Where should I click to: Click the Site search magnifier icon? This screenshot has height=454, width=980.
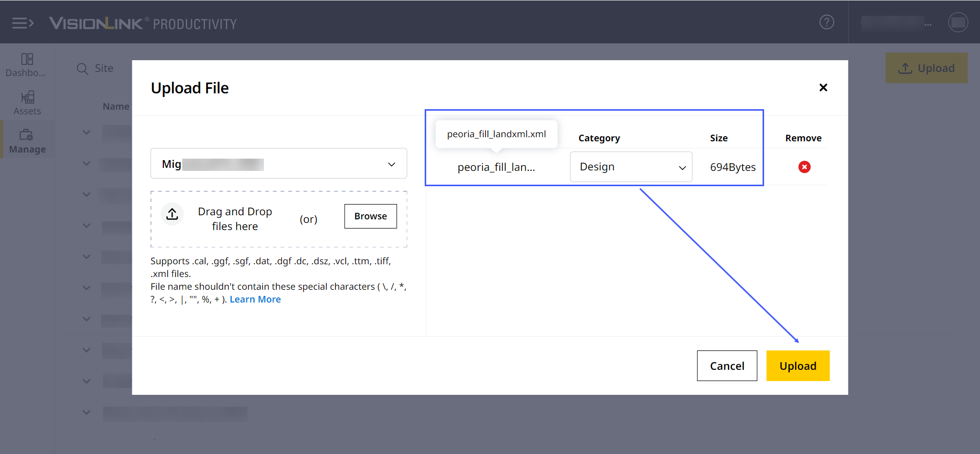tap(82, 68)
